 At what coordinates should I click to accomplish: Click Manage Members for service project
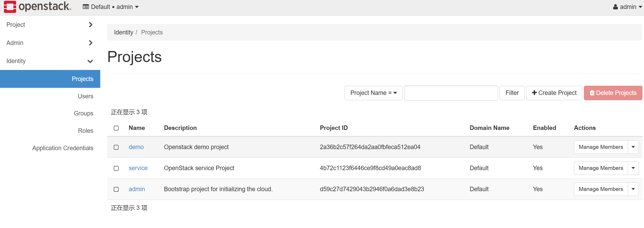click(601, 168)
